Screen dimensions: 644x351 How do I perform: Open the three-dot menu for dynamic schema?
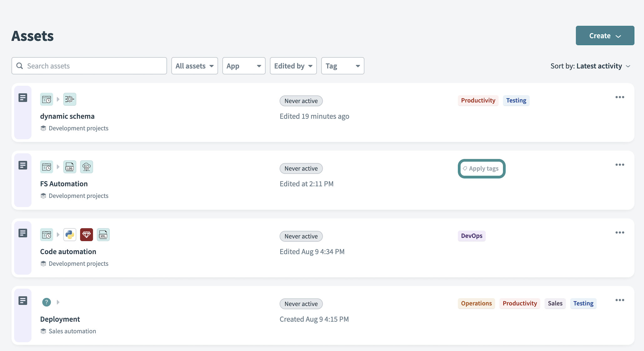(620, 97)
